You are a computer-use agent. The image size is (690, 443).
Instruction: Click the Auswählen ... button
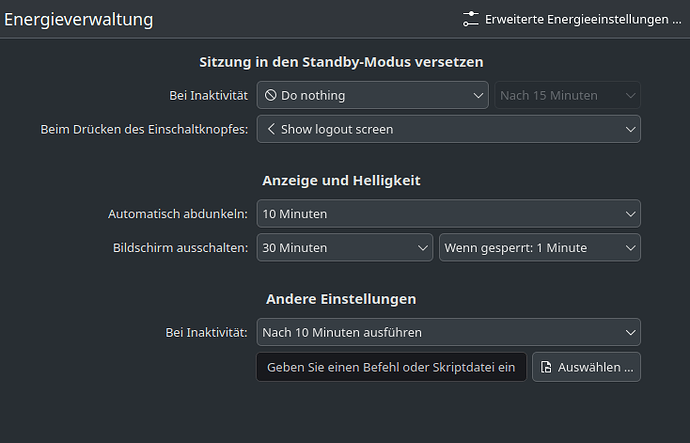point(586,367)
